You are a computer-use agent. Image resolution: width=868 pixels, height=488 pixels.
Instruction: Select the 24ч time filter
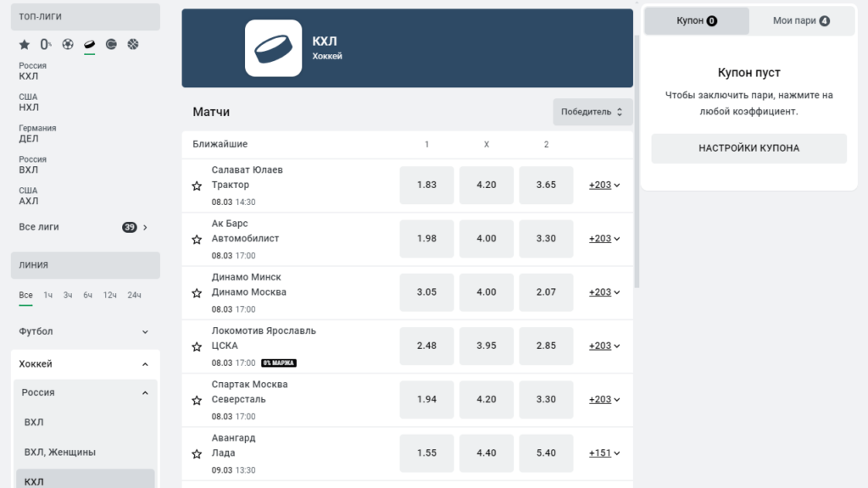coord(134,296)
